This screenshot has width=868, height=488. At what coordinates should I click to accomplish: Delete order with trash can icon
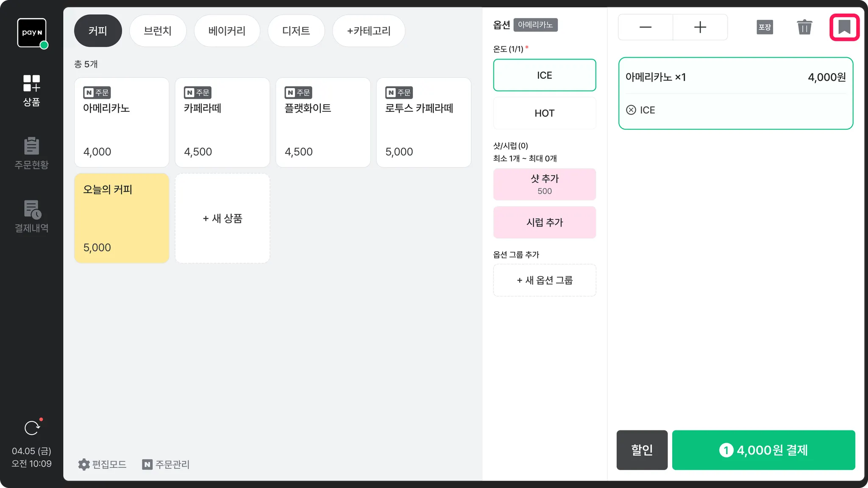[x=804, y=27]
